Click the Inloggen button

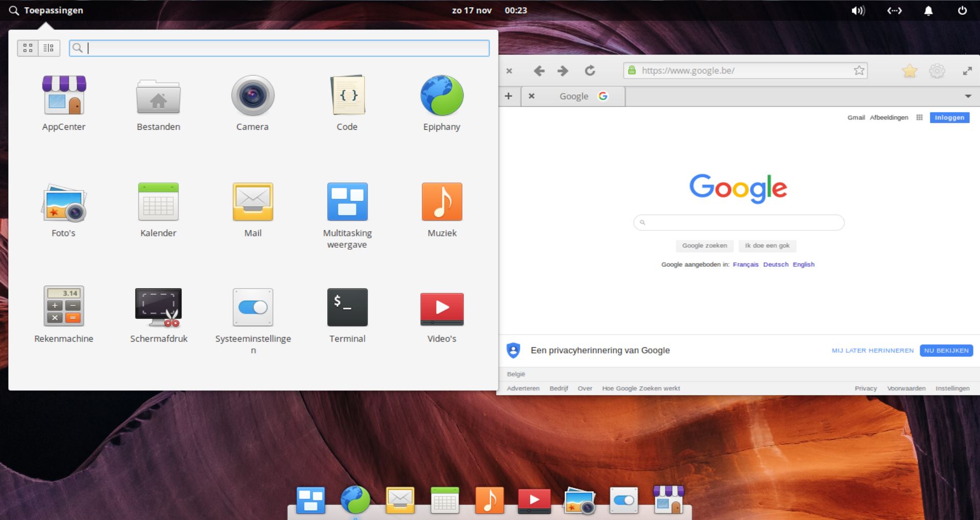[x=949, y=117]
